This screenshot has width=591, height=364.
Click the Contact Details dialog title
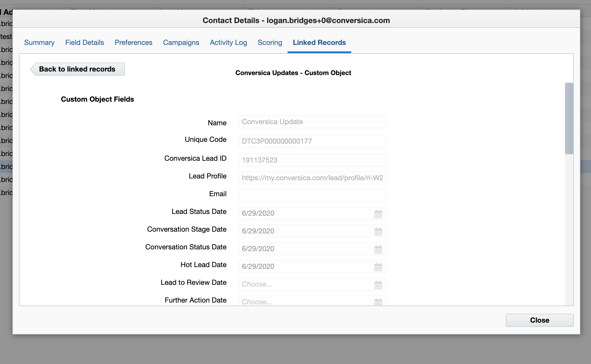coord(296,20)
